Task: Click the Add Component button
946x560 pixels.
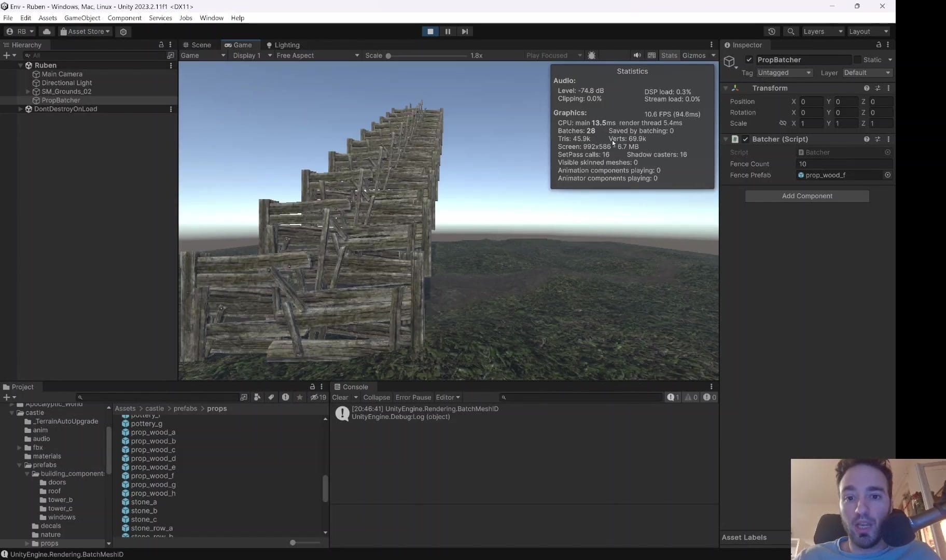Action: (x=807, y=196)
